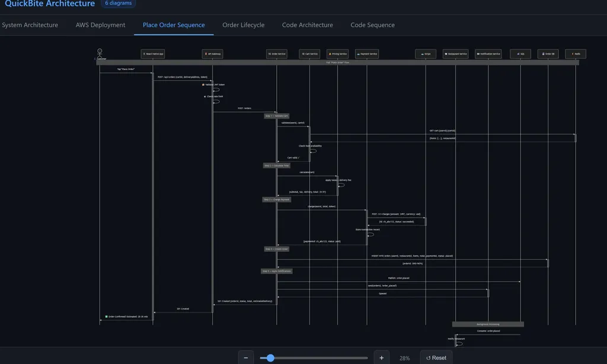The height and width of the screenshot is (364, 607).
Task: Click the "Tap Place Order" message label
Action: 126,69
